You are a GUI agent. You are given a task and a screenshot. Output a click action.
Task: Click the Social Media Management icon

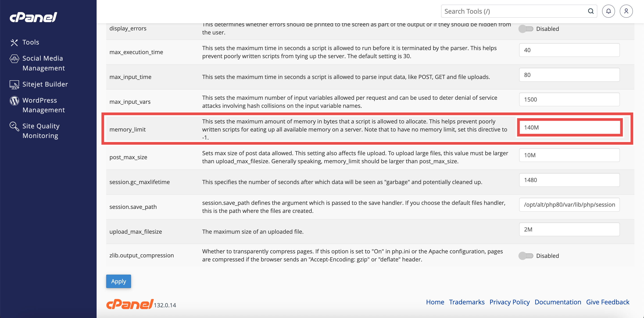(x=14, y=59)
